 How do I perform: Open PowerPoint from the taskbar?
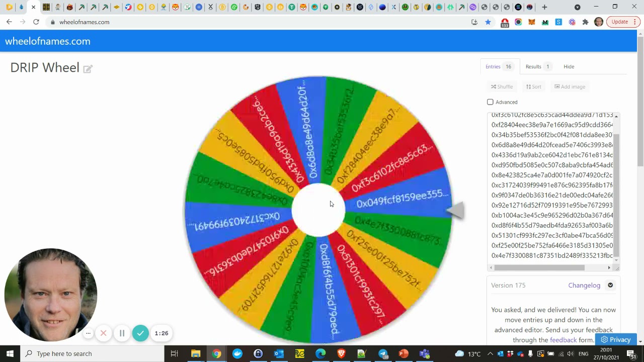coord(404,353)
